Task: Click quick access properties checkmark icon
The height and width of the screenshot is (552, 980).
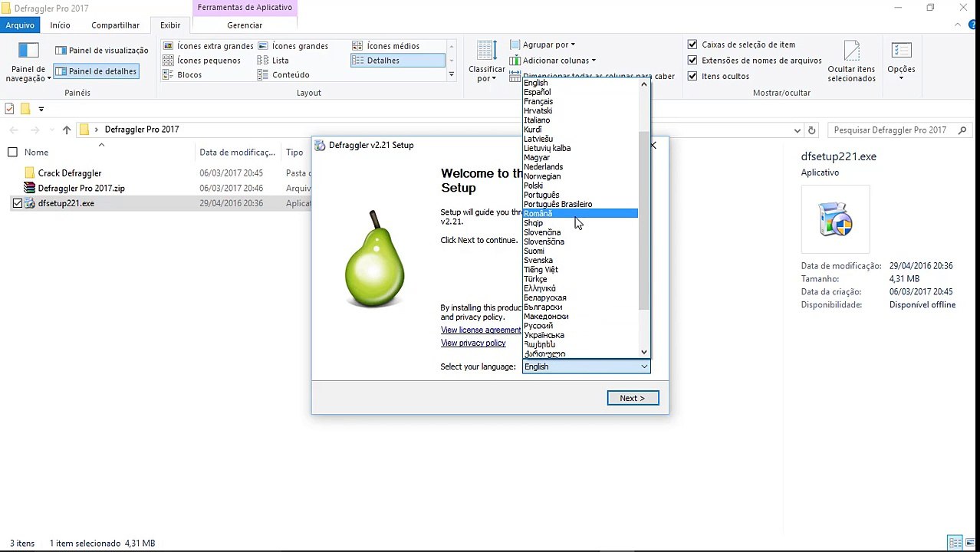Action: pos(9,109)
